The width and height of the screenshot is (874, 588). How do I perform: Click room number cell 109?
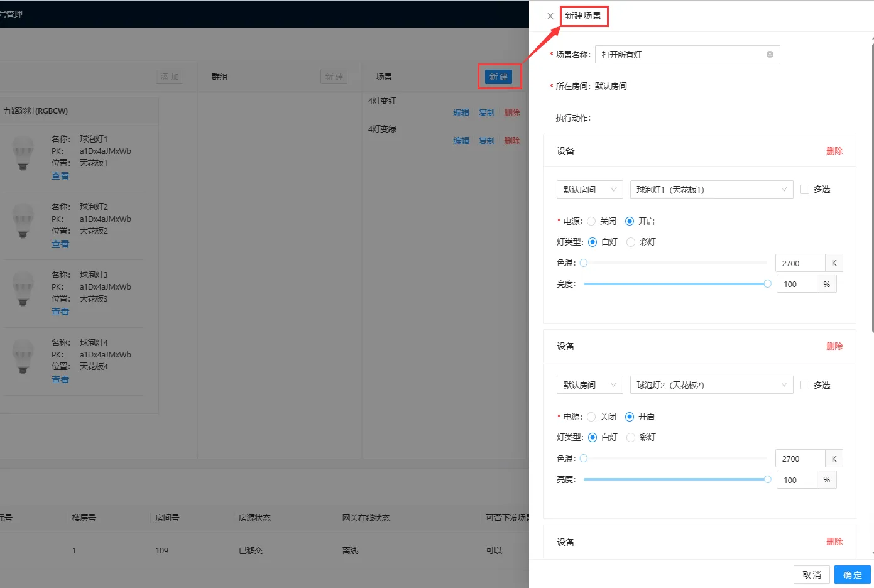pyautogui.click(x=162, y=550)
